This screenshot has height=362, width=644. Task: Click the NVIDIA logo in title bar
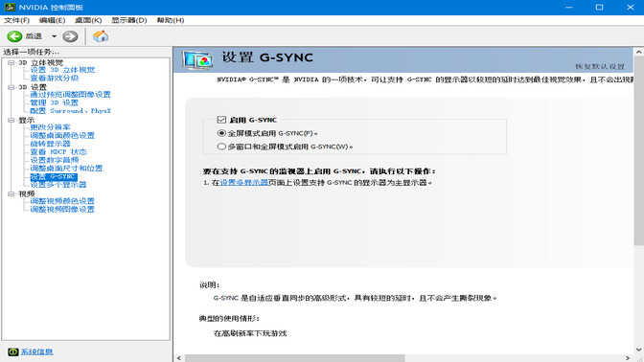pyautogui.click(x=10, y=7)
